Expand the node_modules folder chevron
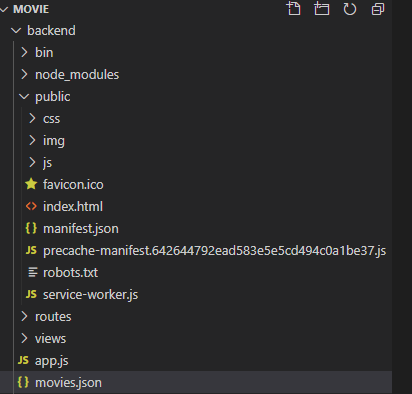Viewport: 412px width, 394px height. (24, 74)
